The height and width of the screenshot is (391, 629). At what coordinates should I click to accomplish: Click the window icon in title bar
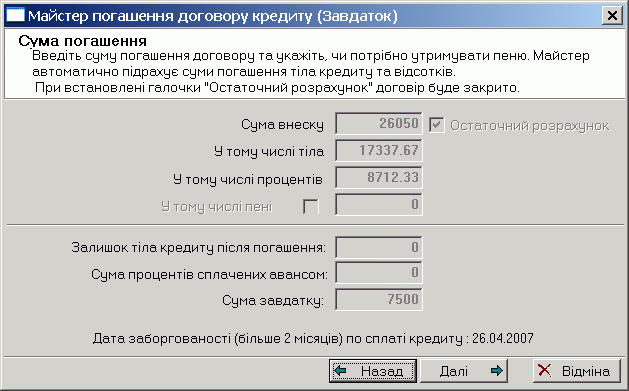(16, 16)
